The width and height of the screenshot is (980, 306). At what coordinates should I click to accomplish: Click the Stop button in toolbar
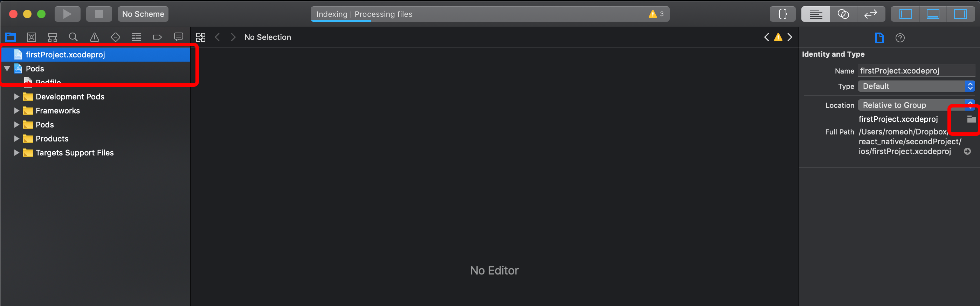tap(99, 14)
